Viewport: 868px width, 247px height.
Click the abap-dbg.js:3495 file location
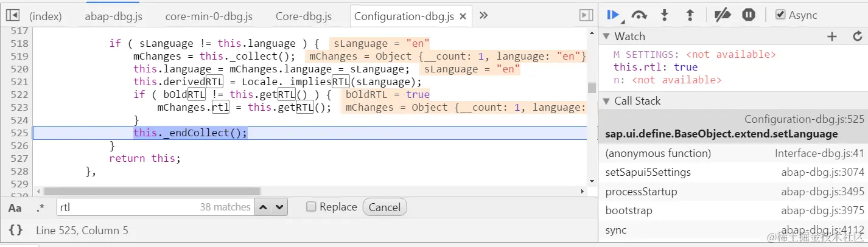[823, 192]
